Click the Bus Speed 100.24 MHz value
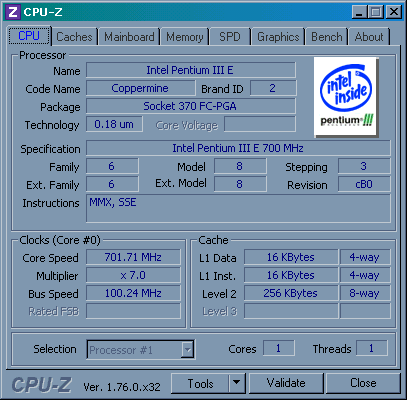Image resolution: width=407 pixels, height=400 pixels. click(133, 293)
